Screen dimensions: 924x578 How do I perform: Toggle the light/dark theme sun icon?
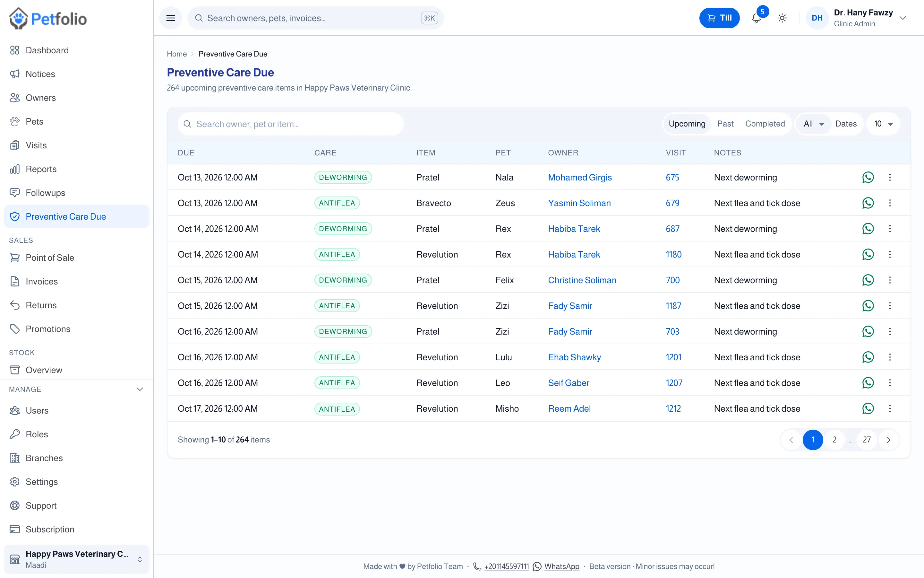[x=782, y=18]
